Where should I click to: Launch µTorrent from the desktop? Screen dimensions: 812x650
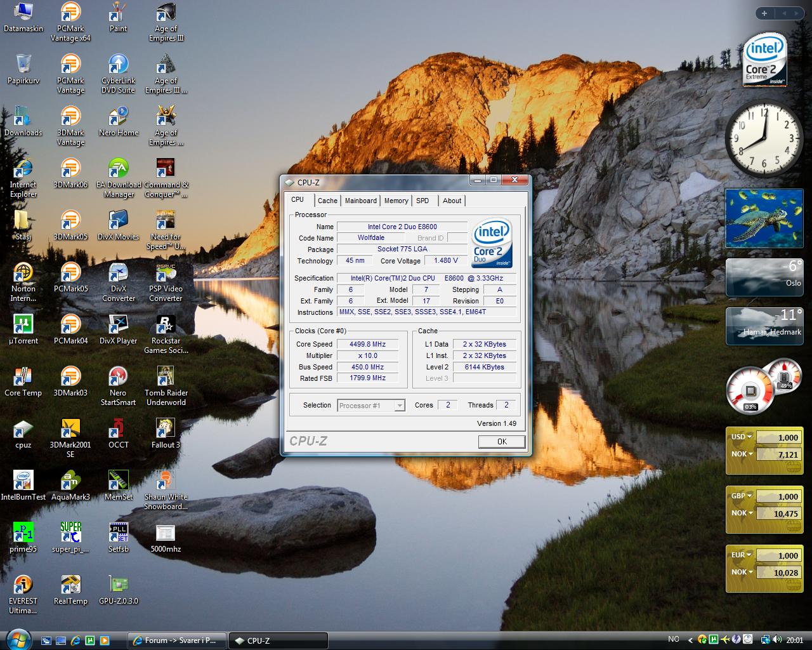(23, 330)
